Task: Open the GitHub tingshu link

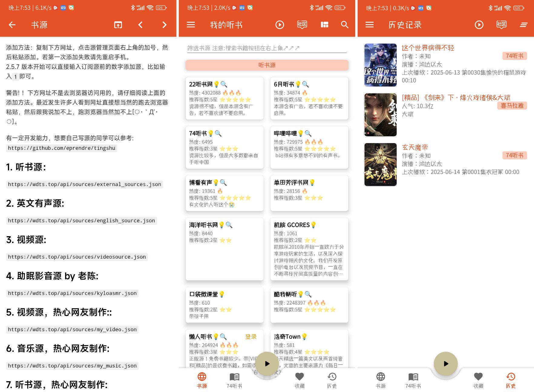Action: [62, 148]
